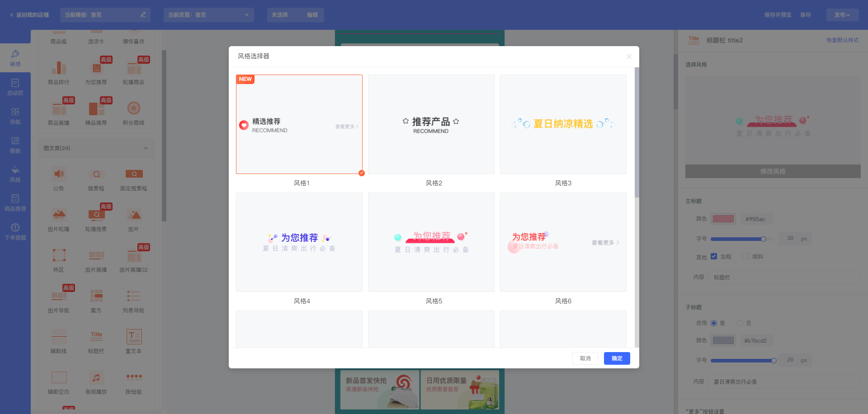Choose the 风格3 style thumbnail
This screenshot has height=414, width=868.
[x=563, y=124]
